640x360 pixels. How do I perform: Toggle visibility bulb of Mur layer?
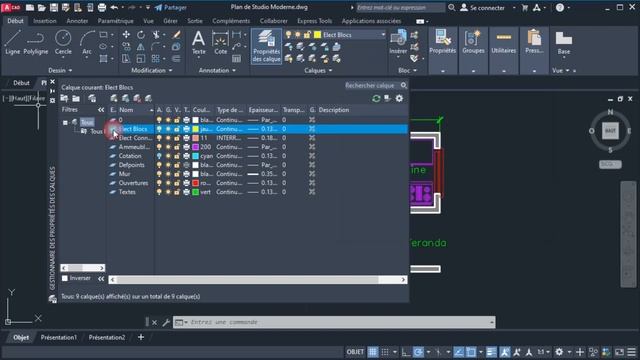click(x=159, y=174)
